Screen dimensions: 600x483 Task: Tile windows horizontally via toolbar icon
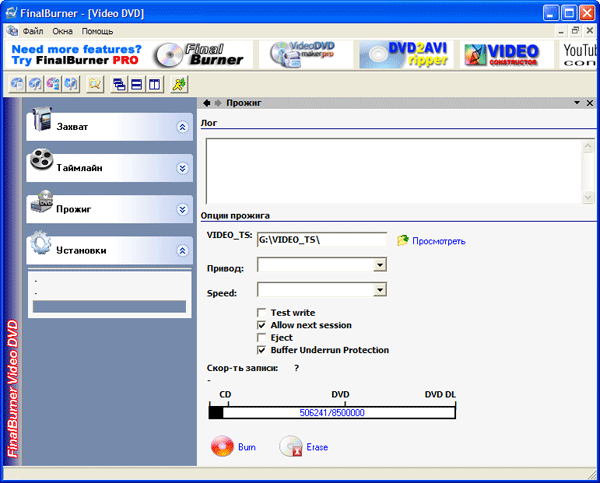(x=137, y=84)
